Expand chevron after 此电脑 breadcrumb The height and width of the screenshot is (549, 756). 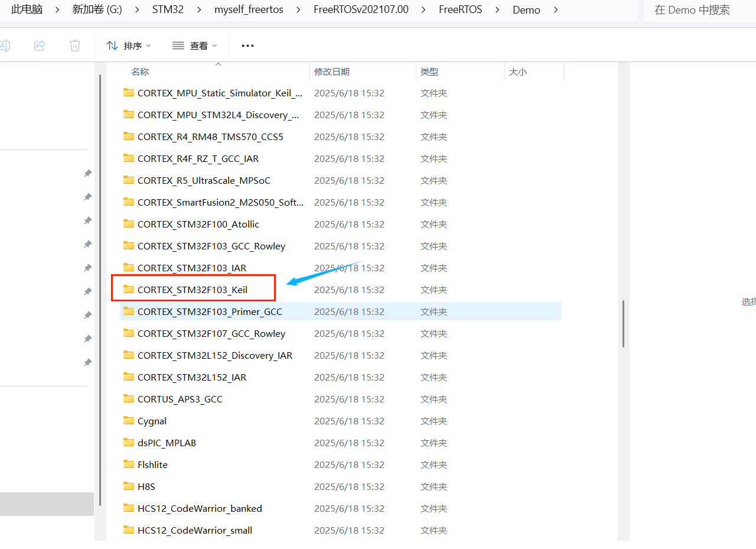pos(58,9)
